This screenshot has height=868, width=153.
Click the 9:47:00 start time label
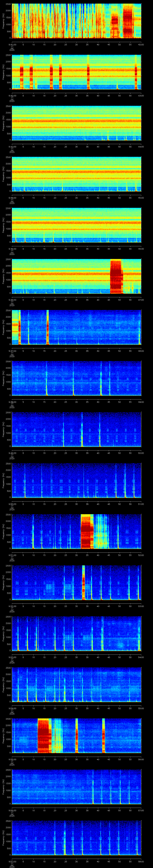pyautogui.click(x=12, y=351)
